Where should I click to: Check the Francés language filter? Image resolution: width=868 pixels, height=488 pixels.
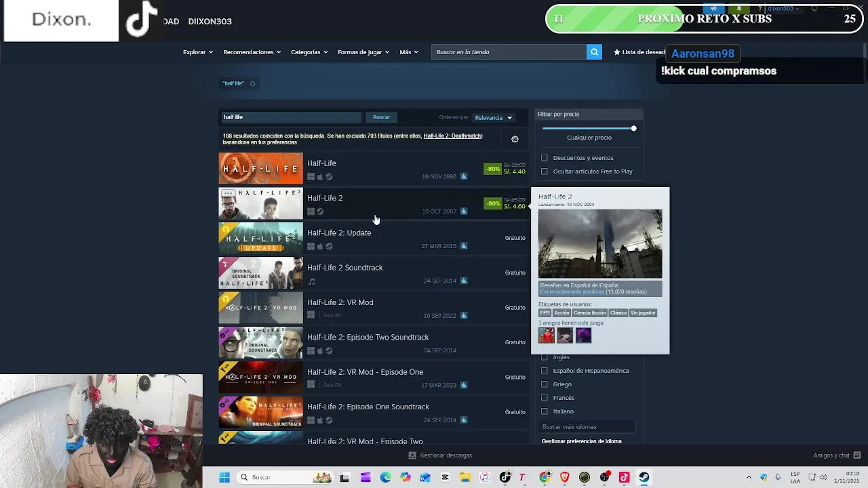click(544, 398)
